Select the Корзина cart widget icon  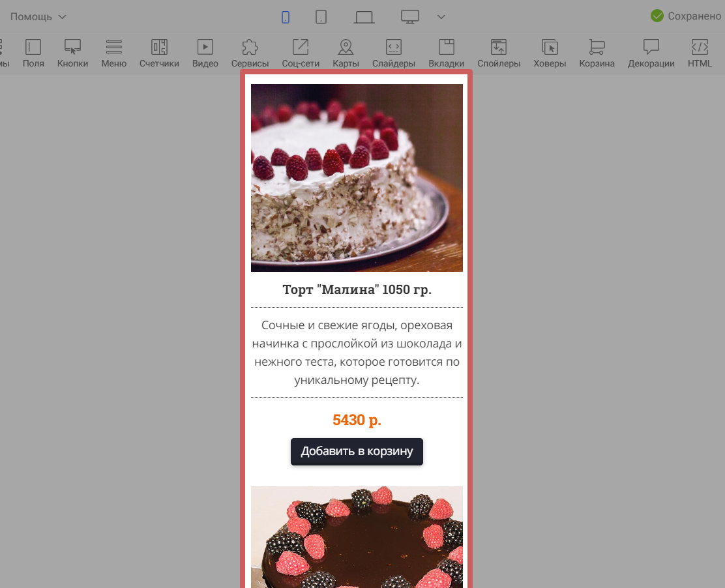[597, 48]
